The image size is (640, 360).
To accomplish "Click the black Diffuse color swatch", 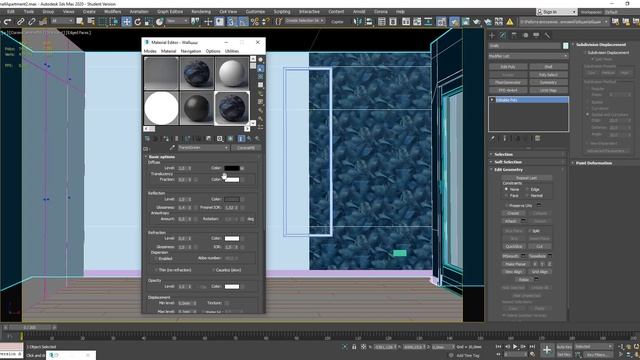I will coord(231,168).
